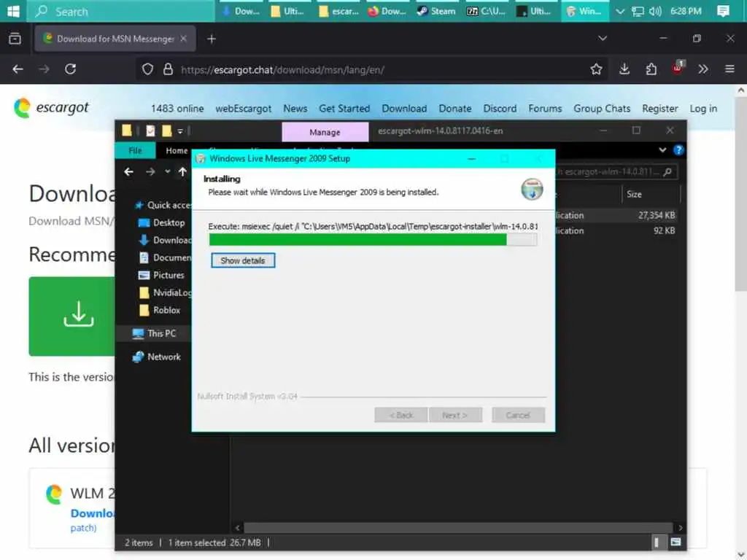Close the Download for MSN Messenger tab

pos(183,39)
